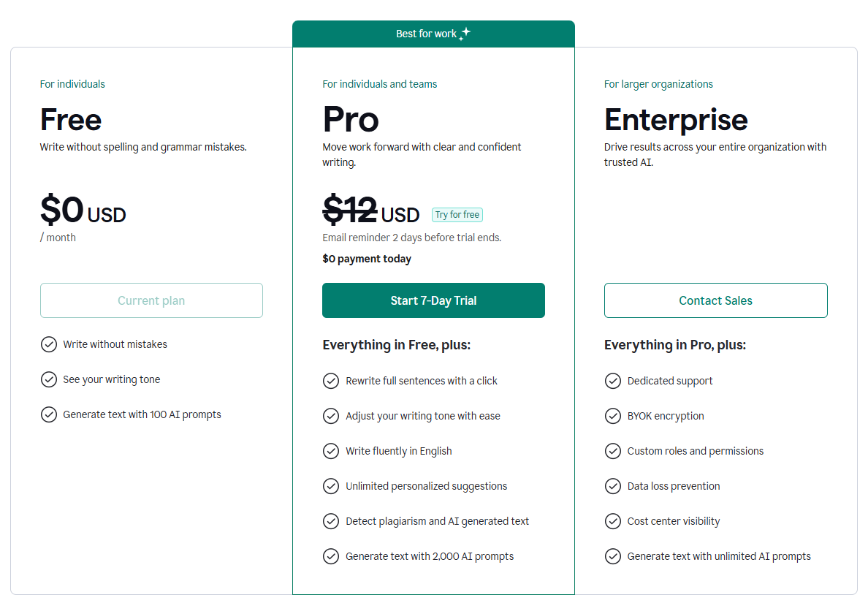
Task: Start the 7-Day Trial for Pro
Action: pos(433,300)
